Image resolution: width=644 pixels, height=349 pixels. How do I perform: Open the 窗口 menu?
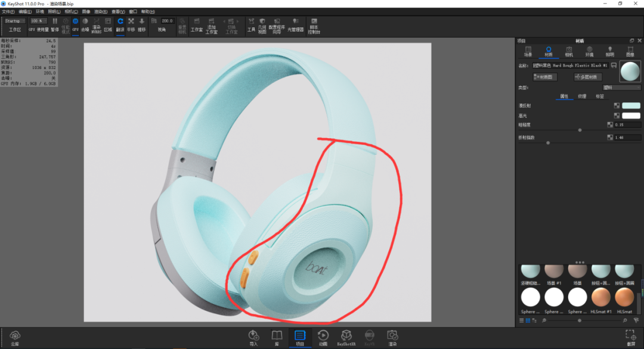pyautogui.click(x=133, y=11)
